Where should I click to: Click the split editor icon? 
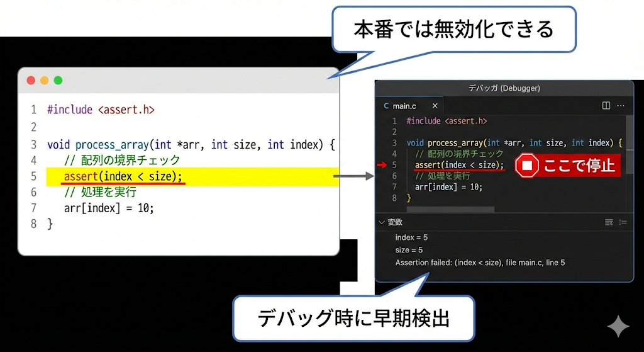click(606, 106)
